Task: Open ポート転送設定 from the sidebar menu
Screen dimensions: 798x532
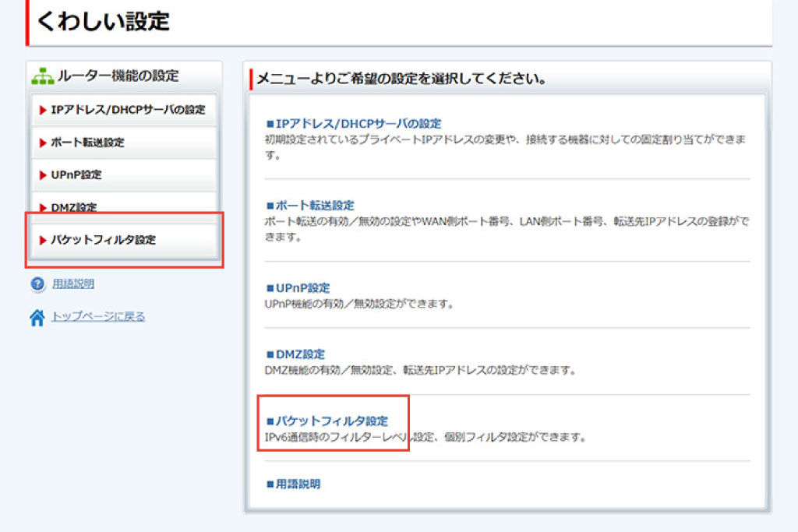Action: point(87,143)
